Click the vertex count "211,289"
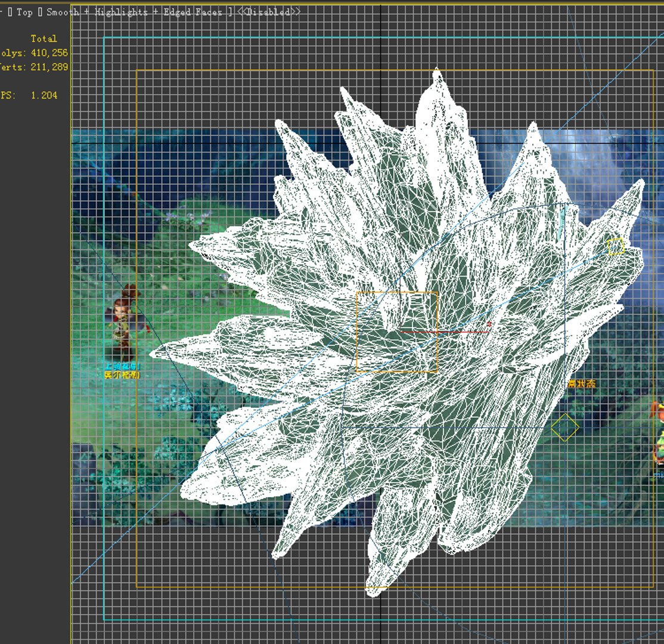Viewport: 664px width, 644px height. pyautogui.click(x=49, y=67)
